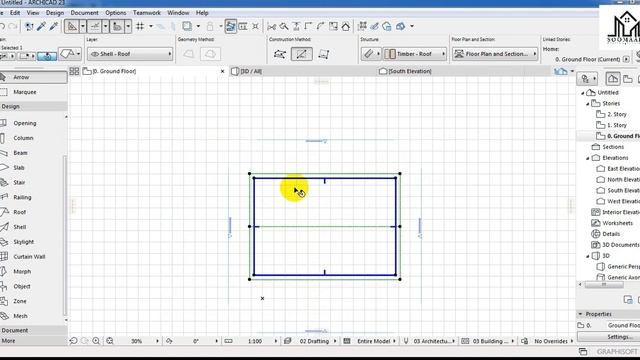Open the Floor Plan and Section dropdown
Screen dimensions: 640x360
pos(495,54)
